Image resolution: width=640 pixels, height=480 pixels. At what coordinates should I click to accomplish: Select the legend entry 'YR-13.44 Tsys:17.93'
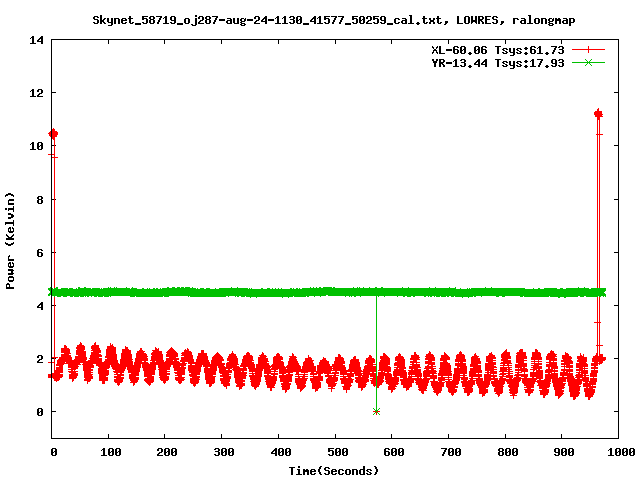tap(498, 63)
